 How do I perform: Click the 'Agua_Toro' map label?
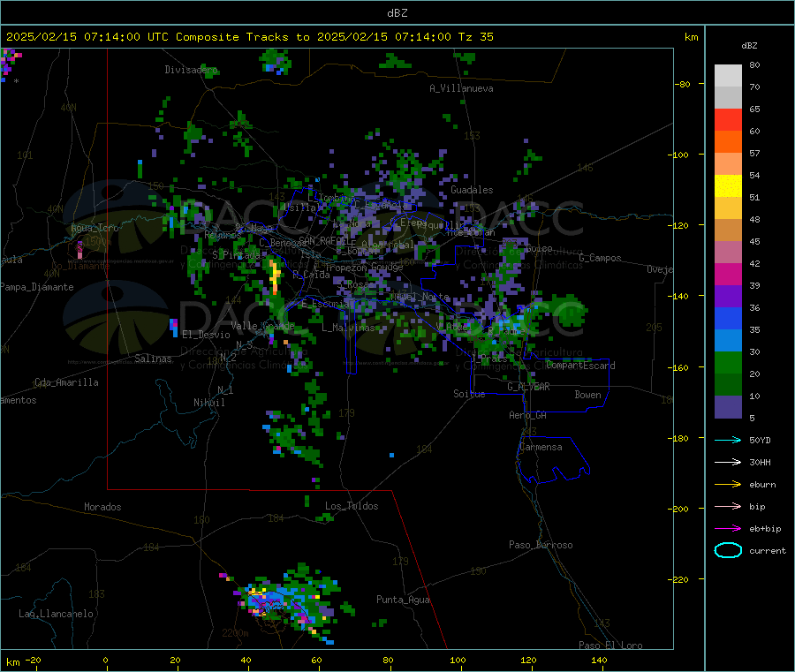pos(95,228)
